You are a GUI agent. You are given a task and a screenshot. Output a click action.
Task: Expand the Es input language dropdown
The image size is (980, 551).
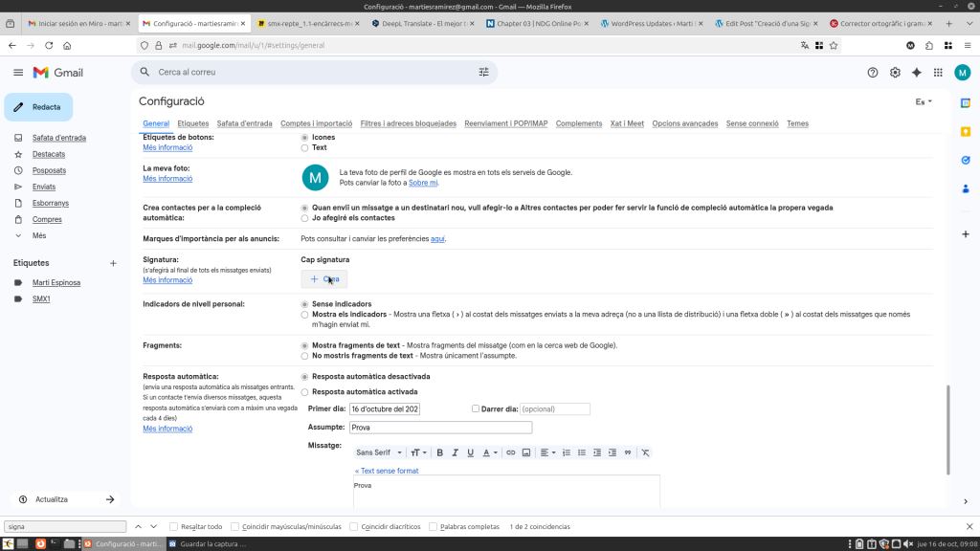924,101
